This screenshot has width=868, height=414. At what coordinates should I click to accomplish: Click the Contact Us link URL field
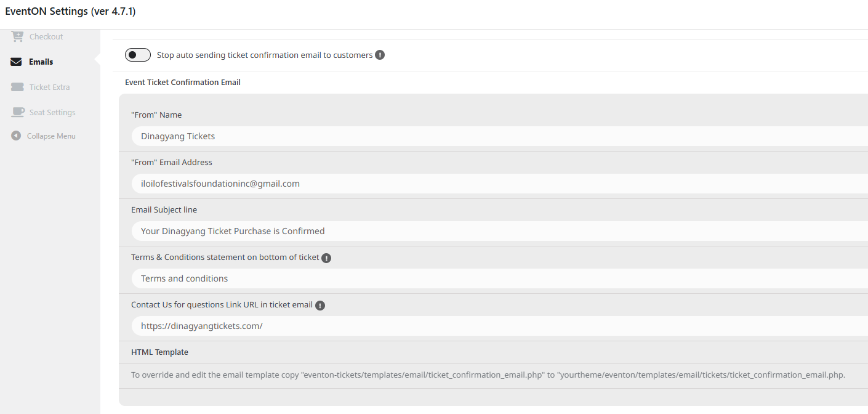point(500,326)
